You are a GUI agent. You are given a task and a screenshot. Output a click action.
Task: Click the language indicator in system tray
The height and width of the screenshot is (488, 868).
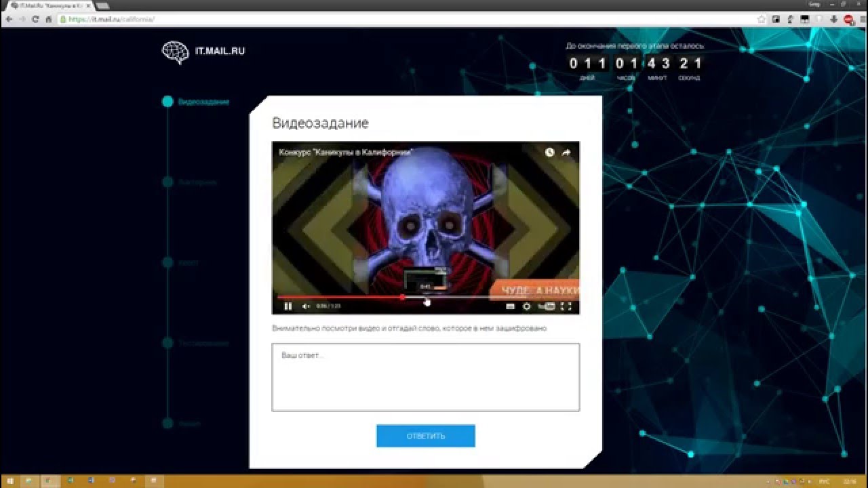click(x=824, y=481)
